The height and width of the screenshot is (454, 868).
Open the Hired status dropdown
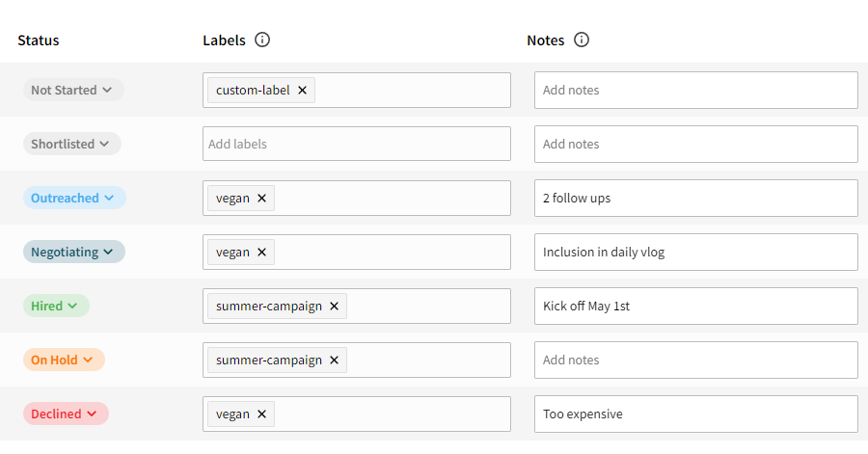55,307
